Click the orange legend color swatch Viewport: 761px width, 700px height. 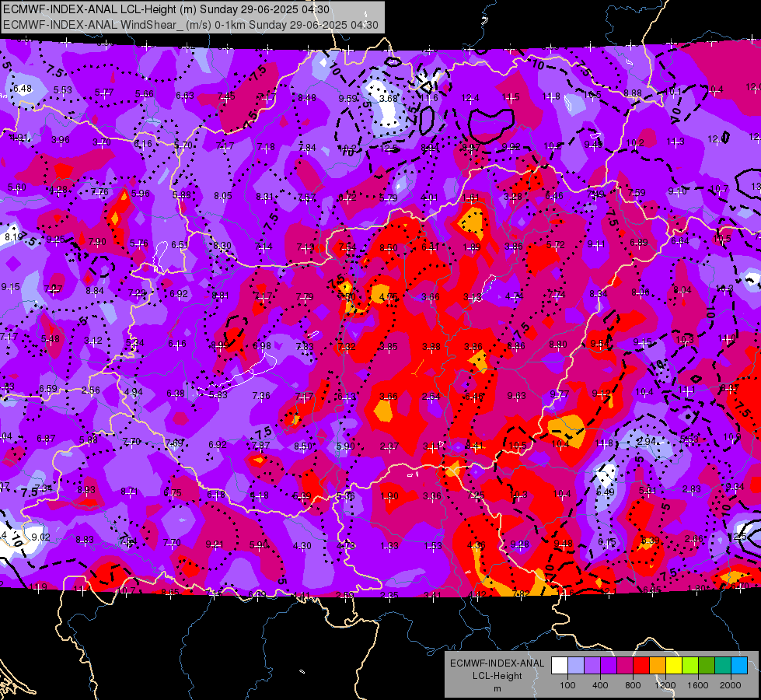pos(658,666)
